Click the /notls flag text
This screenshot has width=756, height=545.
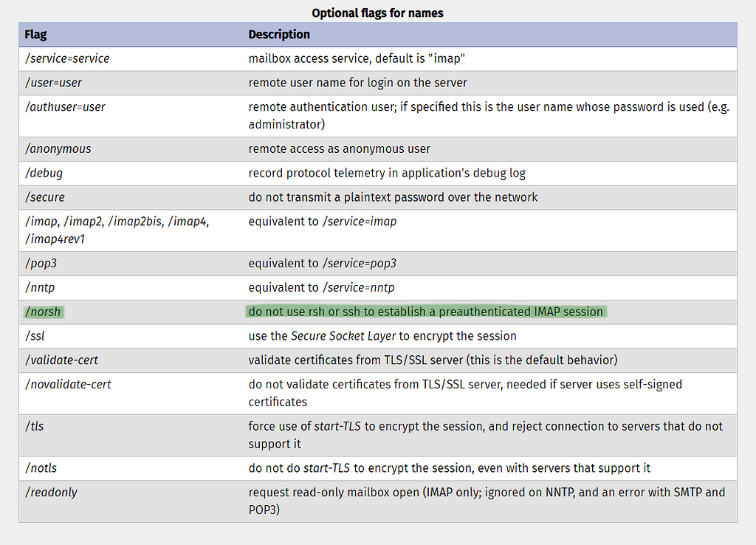[x=41, y=468]
